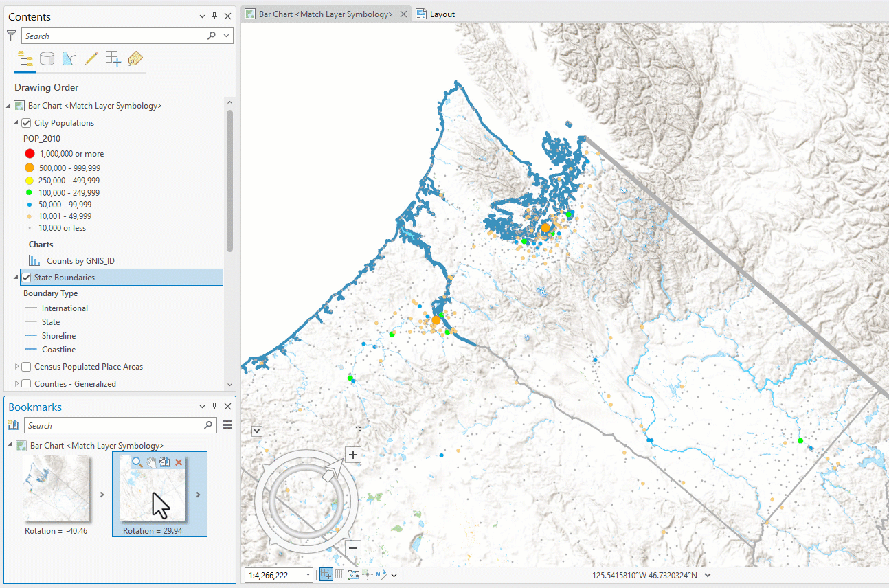Uncheck the State Boundaries layer
This screenshot has width=889, height=588.
pyautogui.click(x=25, y=277)
